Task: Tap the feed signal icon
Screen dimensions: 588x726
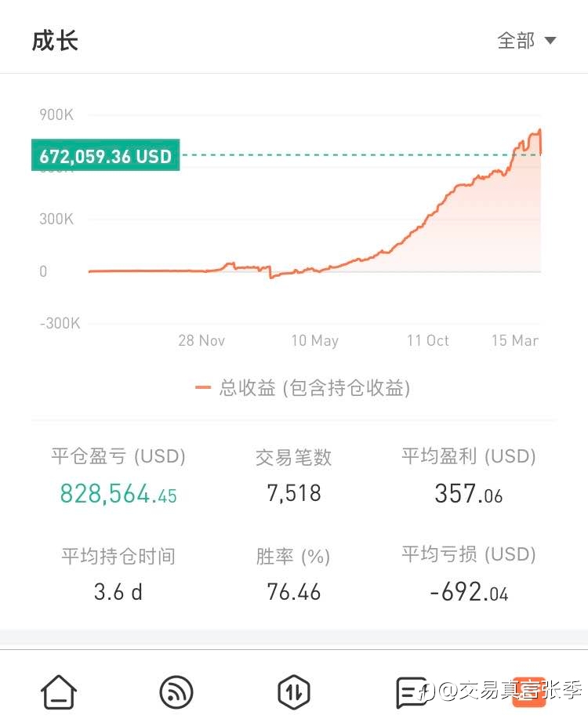Action: (176, 692)
